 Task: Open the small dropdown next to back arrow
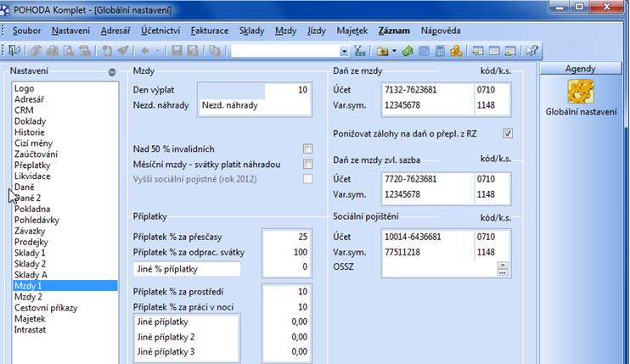158,51
